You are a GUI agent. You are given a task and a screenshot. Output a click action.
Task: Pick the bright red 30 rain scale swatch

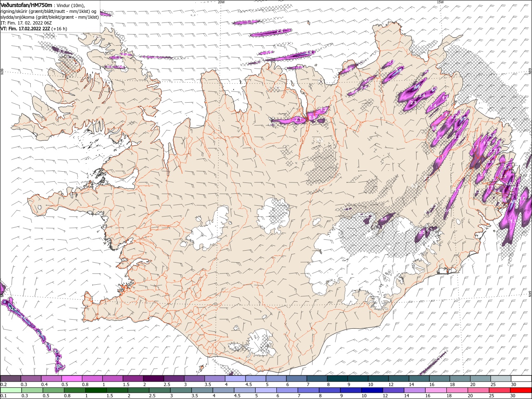(x=521, y=390)
